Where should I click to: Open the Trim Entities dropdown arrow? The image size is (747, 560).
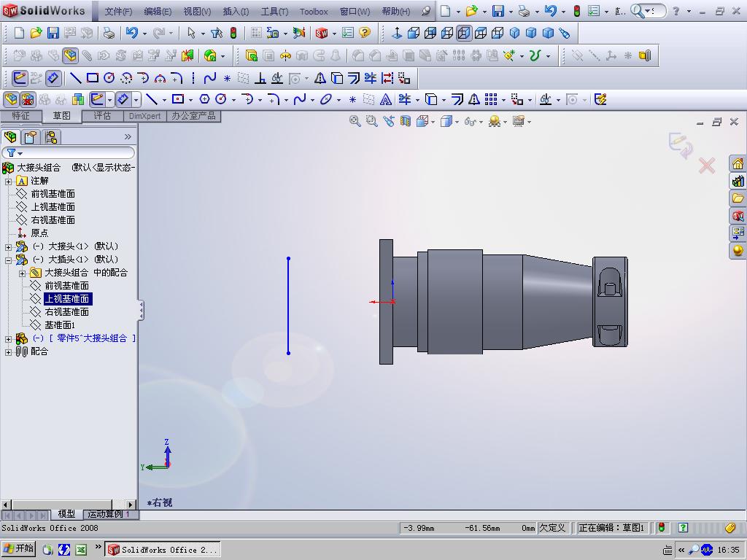pos(417,99)
